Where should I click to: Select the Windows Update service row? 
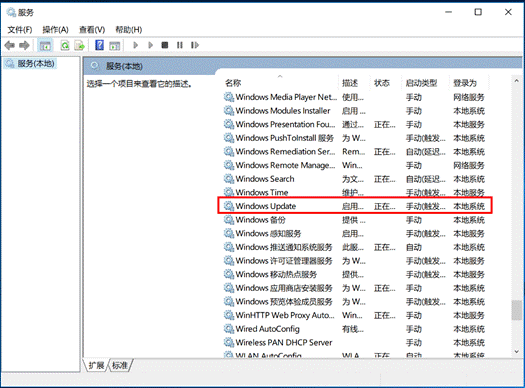coord(355,206)
